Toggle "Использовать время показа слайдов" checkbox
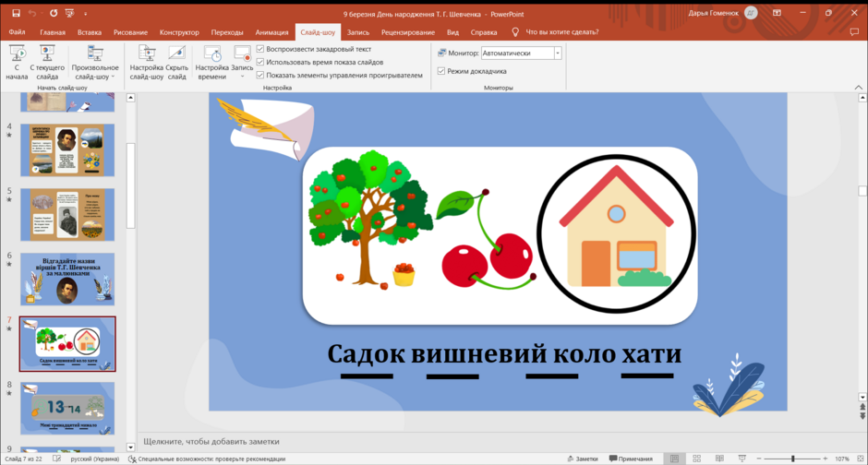 (260, 62)
